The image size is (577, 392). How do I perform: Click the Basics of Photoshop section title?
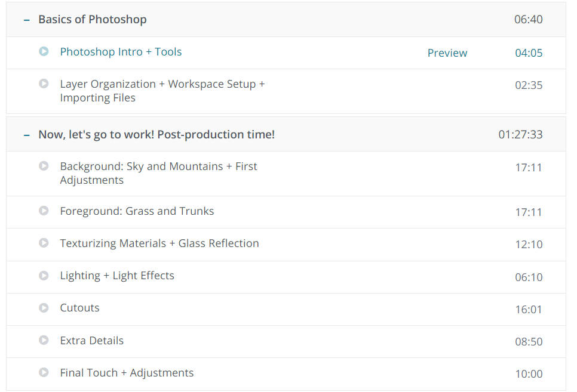coord(92,19)
